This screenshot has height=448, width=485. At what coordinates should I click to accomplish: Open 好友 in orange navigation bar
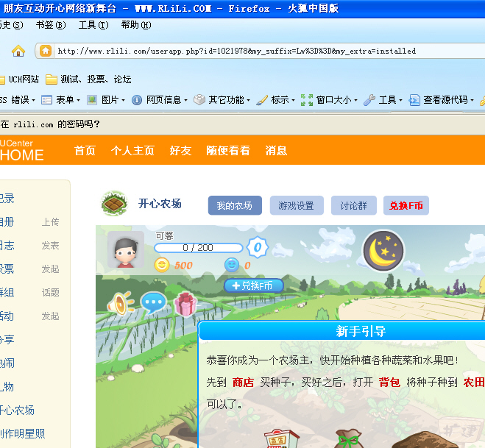180,151
